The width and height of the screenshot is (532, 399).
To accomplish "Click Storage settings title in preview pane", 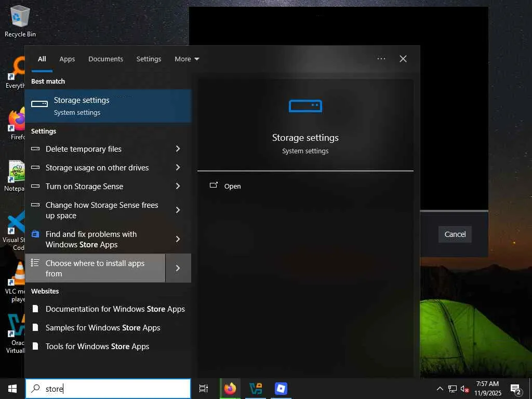I will 305,137.
